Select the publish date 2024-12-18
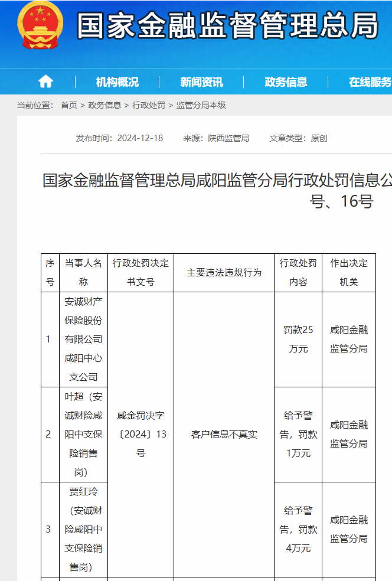This screenshot has height=581, width=392. click(x=140, y=138)
